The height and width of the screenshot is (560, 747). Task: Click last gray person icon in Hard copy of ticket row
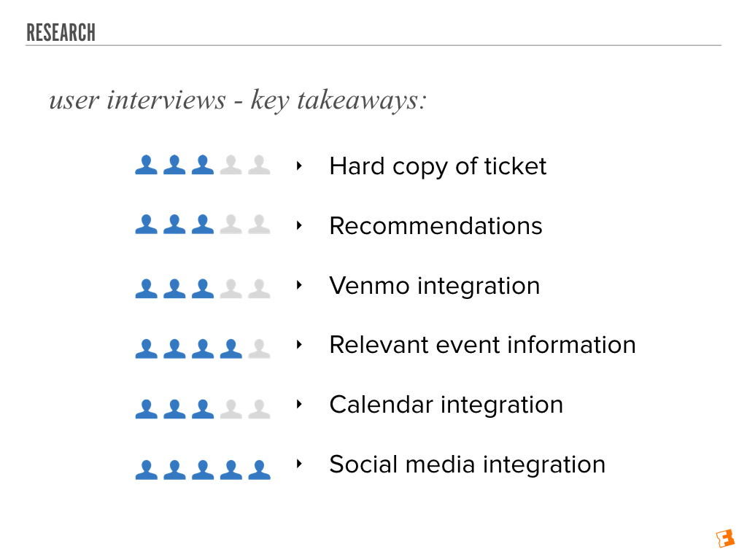[259, 165]
